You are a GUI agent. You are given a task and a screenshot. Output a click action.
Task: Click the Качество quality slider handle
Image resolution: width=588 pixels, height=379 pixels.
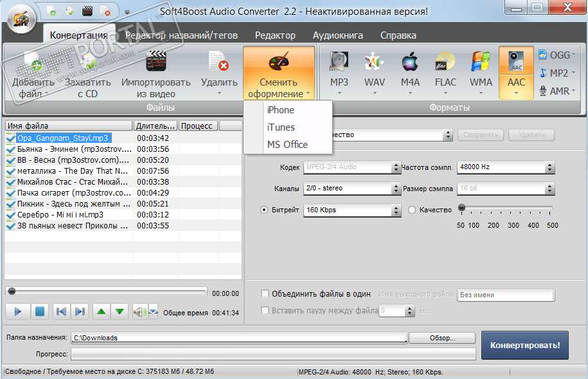tap(462, 208)
